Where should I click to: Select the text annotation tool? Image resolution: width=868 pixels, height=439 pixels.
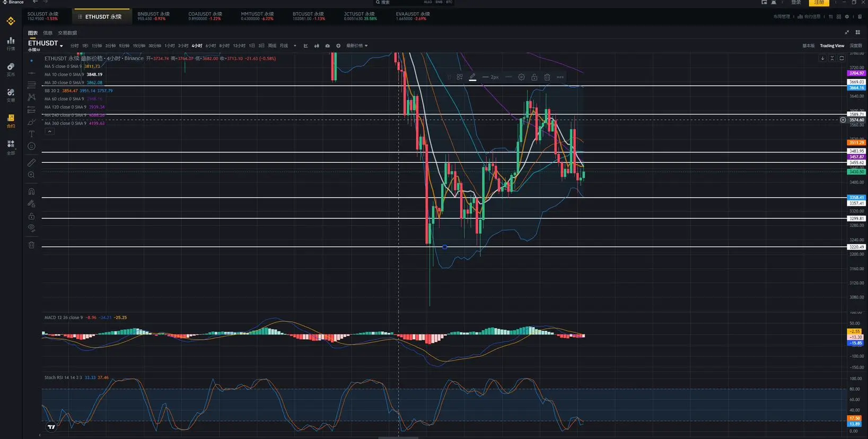[31, 134]
